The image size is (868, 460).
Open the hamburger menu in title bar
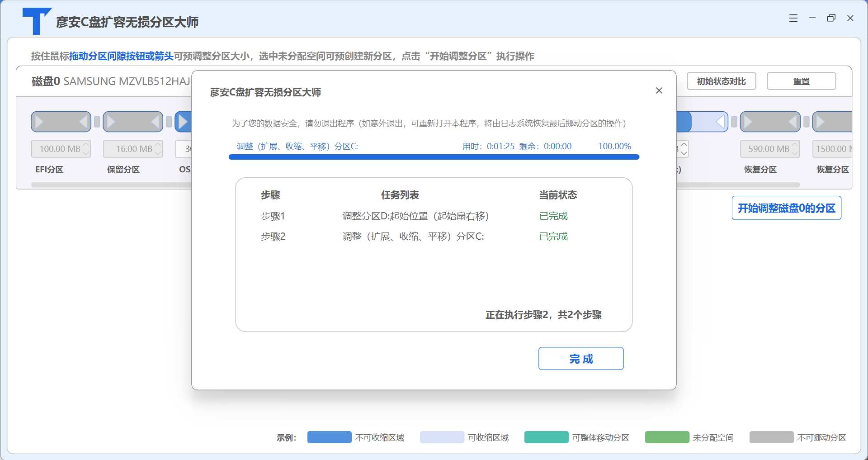point(793,18)
